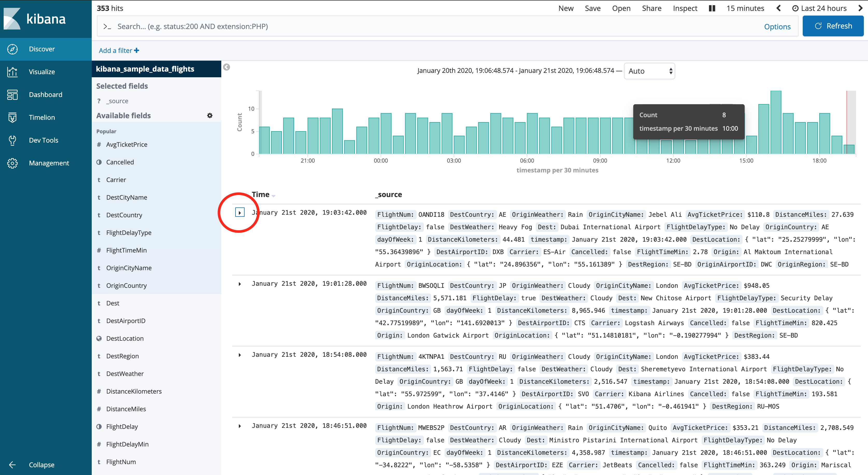This screenshot has height=475, width=868.
Task: Click boolean icon beside FlightDelay field
Action: 99,427
